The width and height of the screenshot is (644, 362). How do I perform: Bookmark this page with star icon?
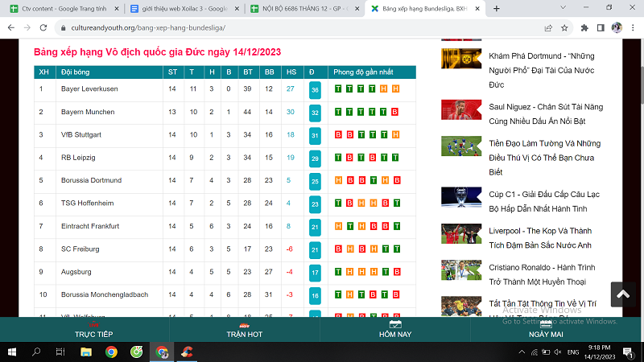[564, 27]
